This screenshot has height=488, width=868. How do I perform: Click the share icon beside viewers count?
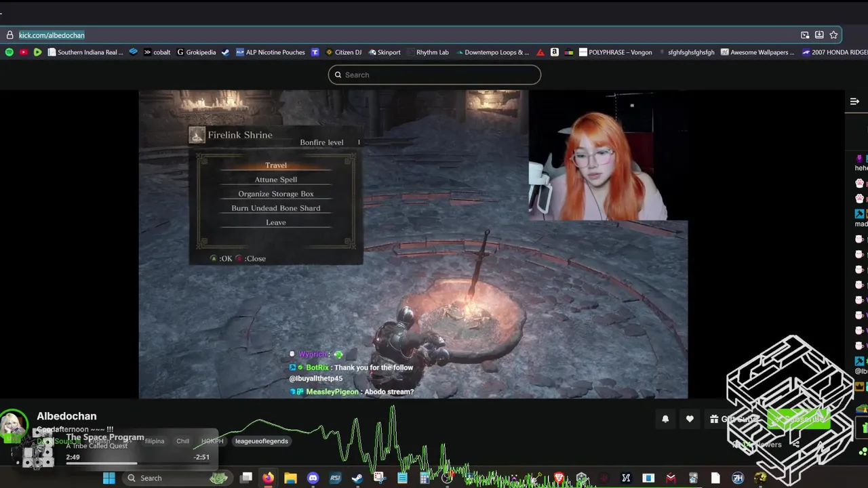click(x=795, y=445)
